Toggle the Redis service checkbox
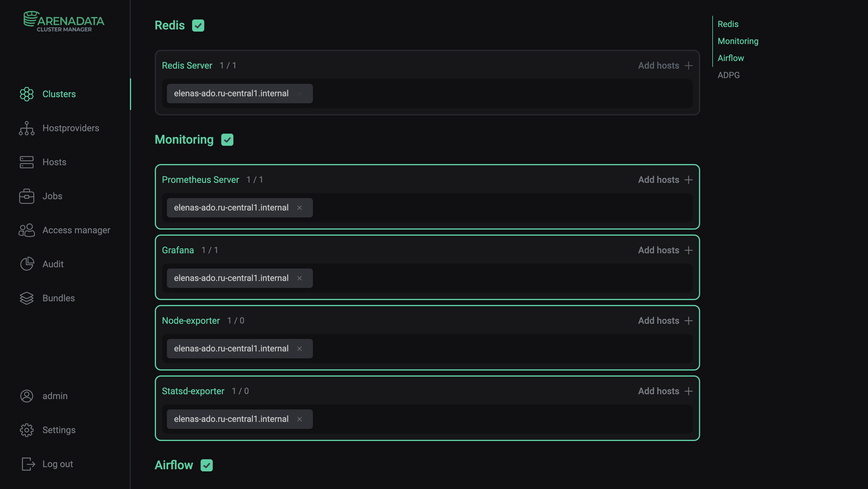The image size is (868, 489). click(x=198, y=25)
